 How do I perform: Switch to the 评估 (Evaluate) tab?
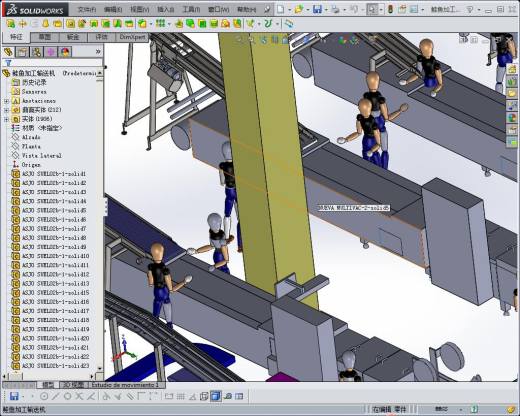click(x=102, y=37)
